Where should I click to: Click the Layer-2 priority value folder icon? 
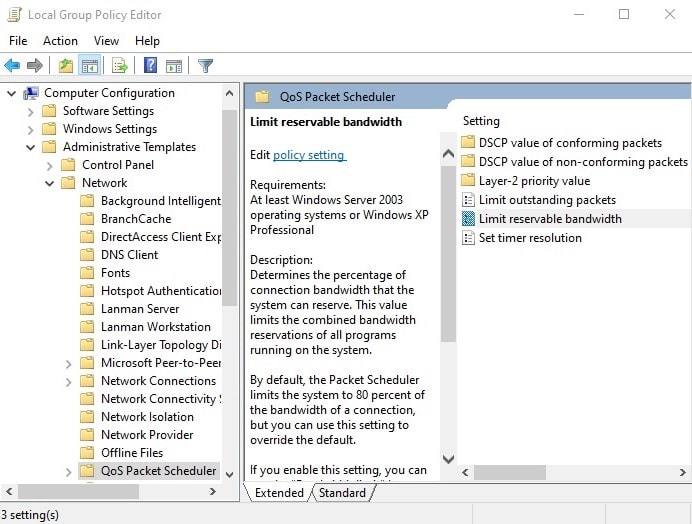click(x=468, y=181)
